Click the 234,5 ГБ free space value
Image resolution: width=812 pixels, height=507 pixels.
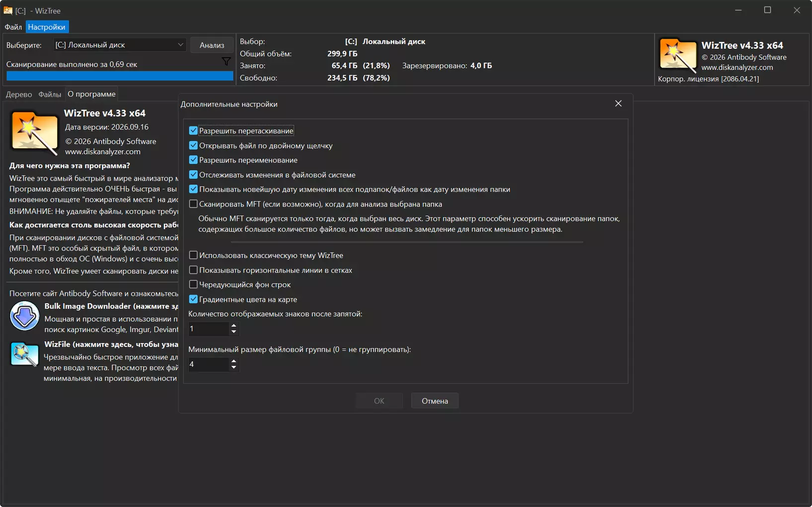click(x=342, y=78)
